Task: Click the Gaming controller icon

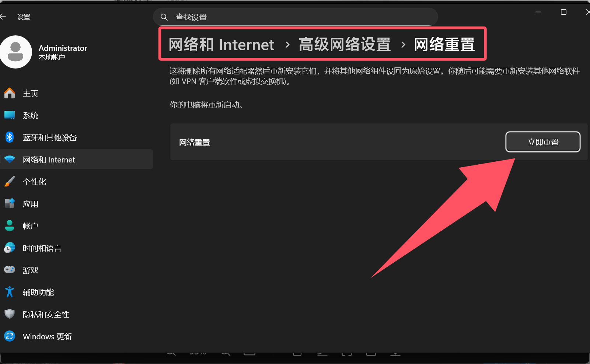Action: (x=10, y=270)
